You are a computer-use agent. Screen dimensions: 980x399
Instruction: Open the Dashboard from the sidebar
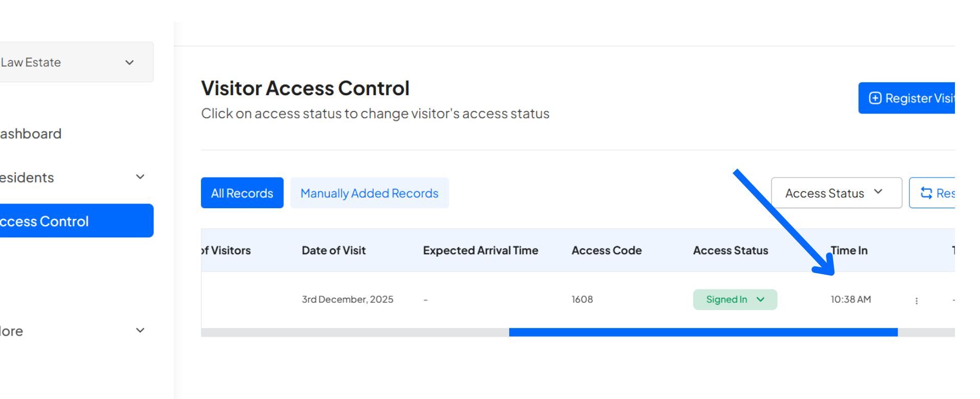tap(31, 134)
